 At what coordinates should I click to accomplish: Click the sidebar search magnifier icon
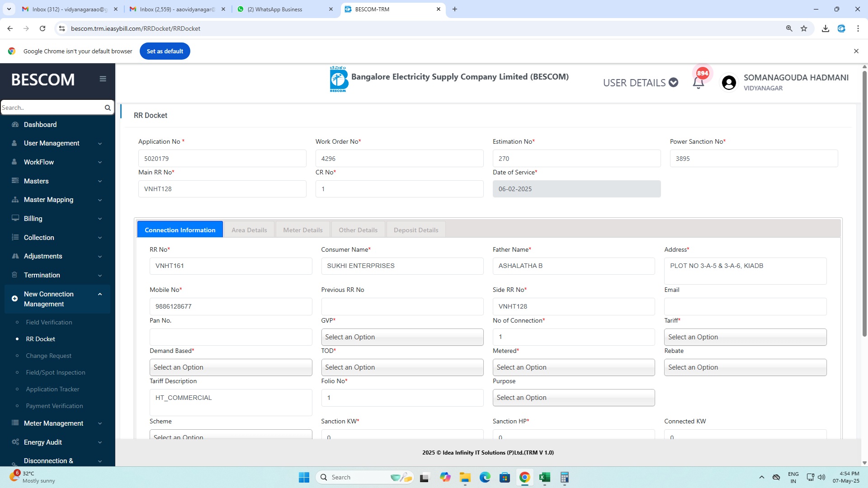108,108
